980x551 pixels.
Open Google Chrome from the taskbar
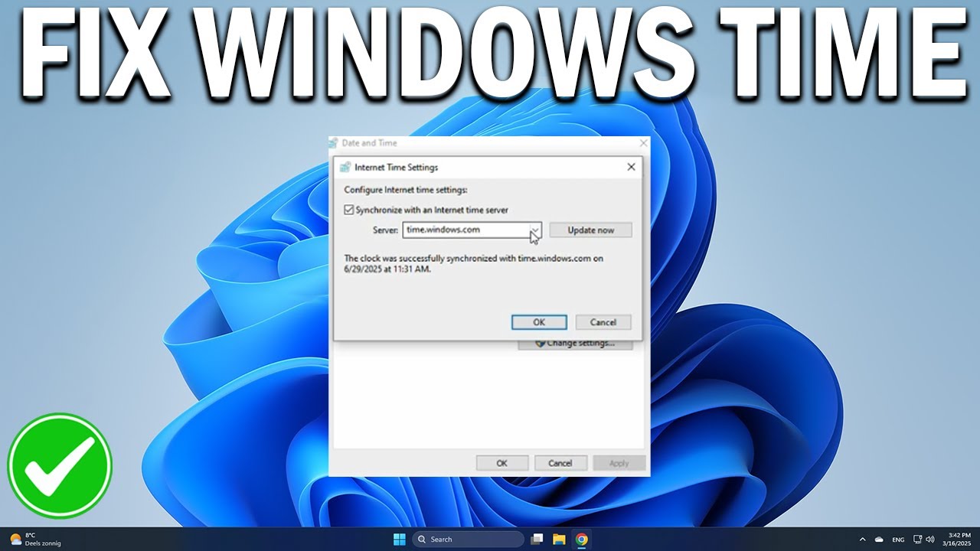(x=582, y=540)
